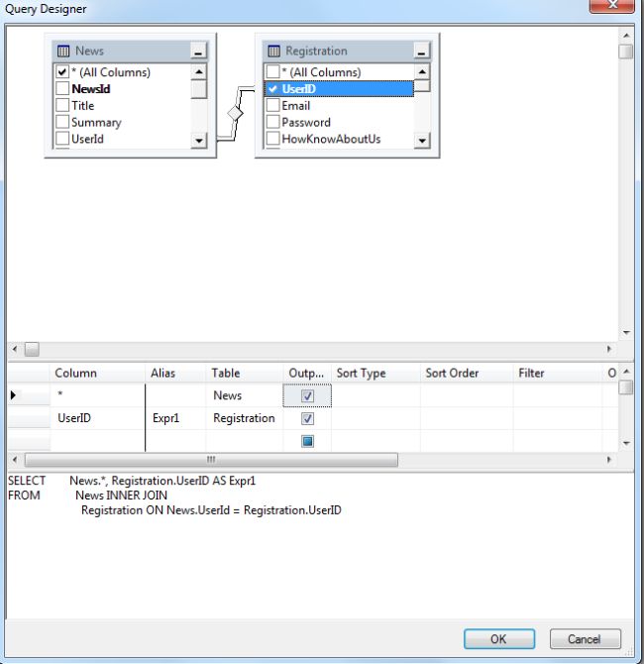Check the Password column checkbox
The image size is (644, 664).
(272, 122)
